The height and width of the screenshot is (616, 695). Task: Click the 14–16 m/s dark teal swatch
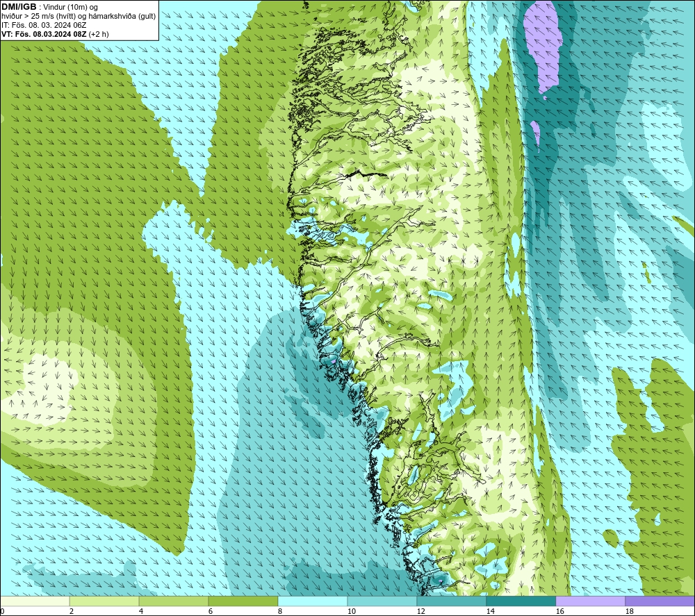click(x=521, y=601)
